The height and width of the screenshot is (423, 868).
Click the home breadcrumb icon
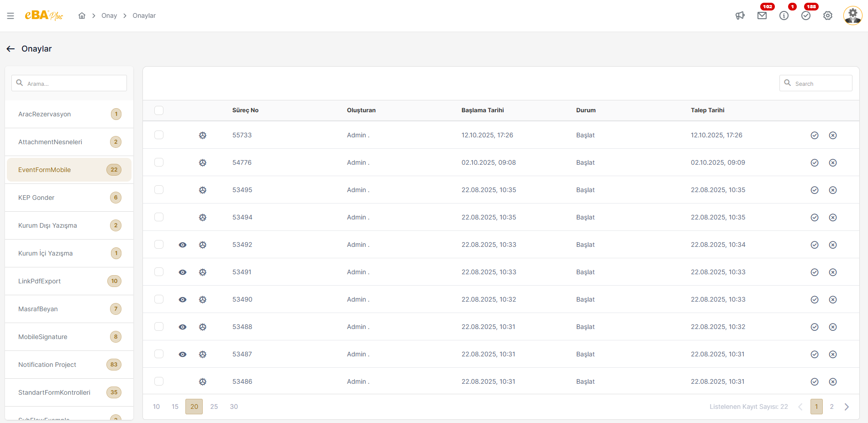[x=82, y=16]
